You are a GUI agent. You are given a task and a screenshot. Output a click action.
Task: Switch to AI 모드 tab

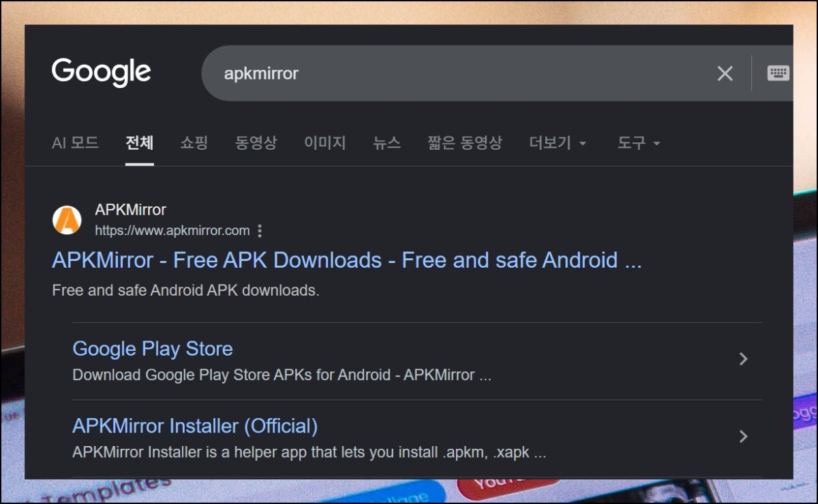pyautogui.click(x=75, y=143)
